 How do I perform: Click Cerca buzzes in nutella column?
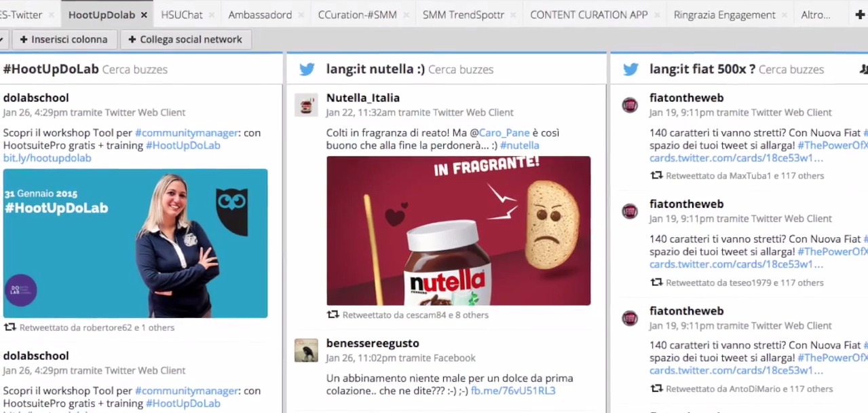[x=461, y=69]
